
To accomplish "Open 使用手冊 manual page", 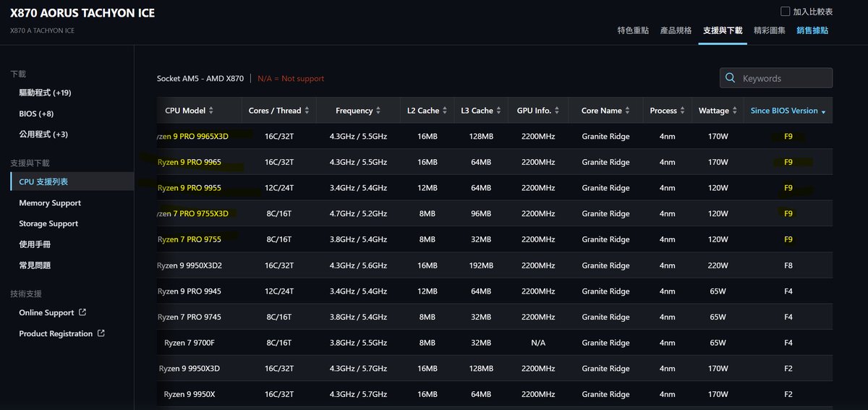I will [35, 244].
